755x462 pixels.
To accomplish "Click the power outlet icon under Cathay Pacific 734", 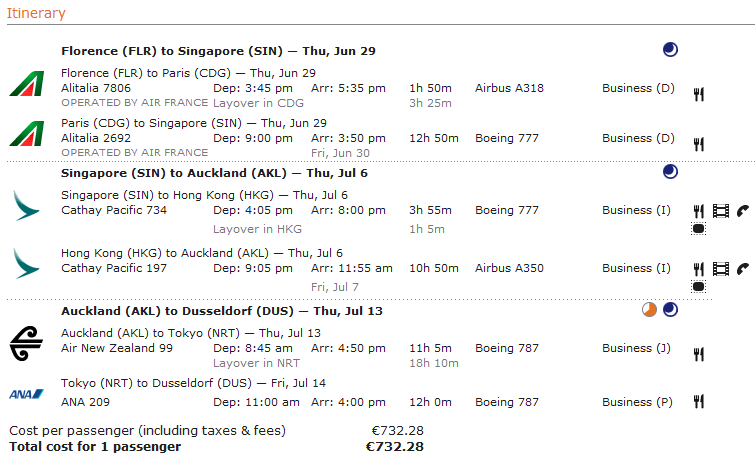I will click(x=699, y=229).
